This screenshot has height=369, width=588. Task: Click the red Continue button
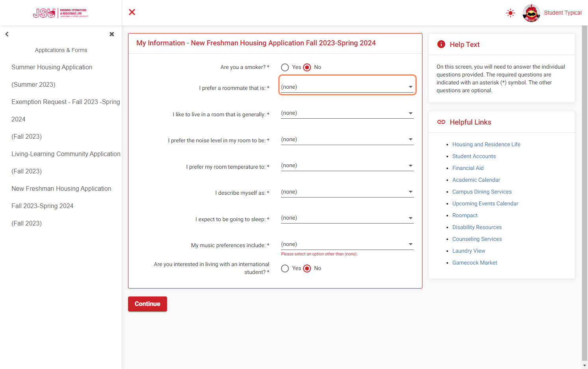coord(147,304)
